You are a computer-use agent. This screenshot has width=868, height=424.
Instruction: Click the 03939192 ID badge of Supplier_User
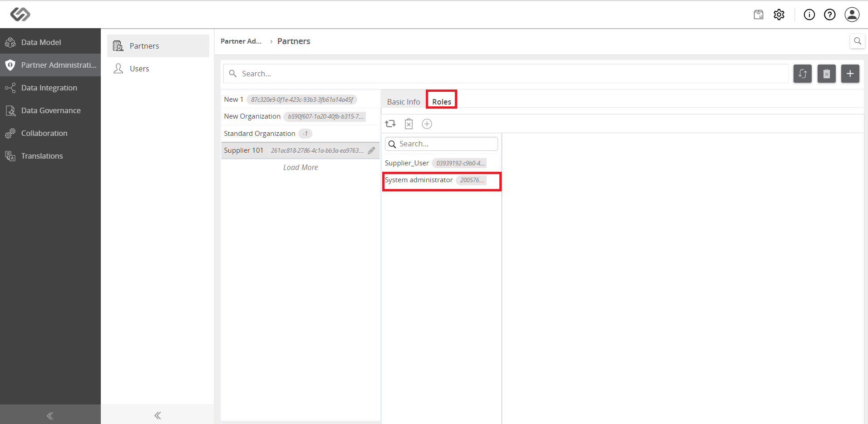coord(459,163)
